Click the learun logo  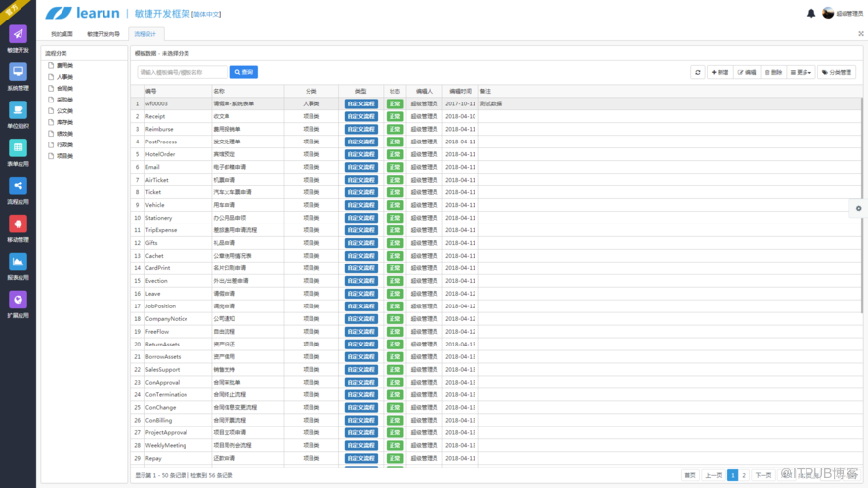click(x=82, y=13)
